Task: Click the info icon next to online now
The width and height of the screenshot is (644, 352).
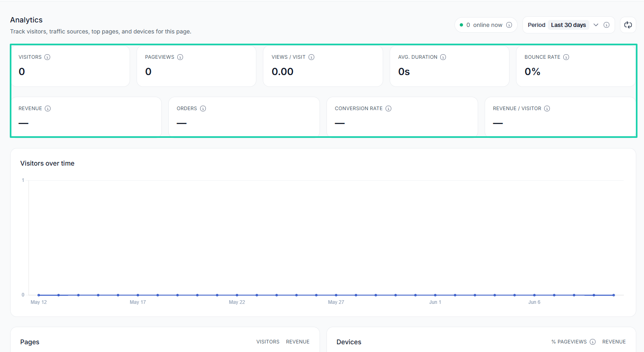Action: pos(509,25)
